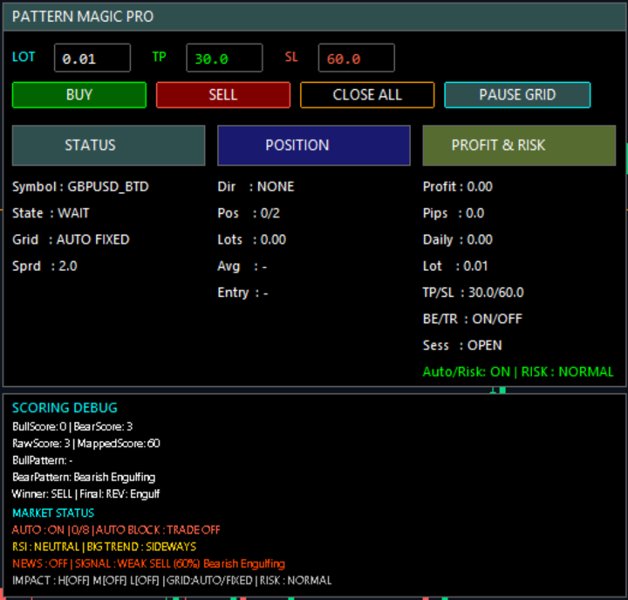Click the Pips : 0.0 text
This screenshot has width=628, height=600.
(454, 213)
